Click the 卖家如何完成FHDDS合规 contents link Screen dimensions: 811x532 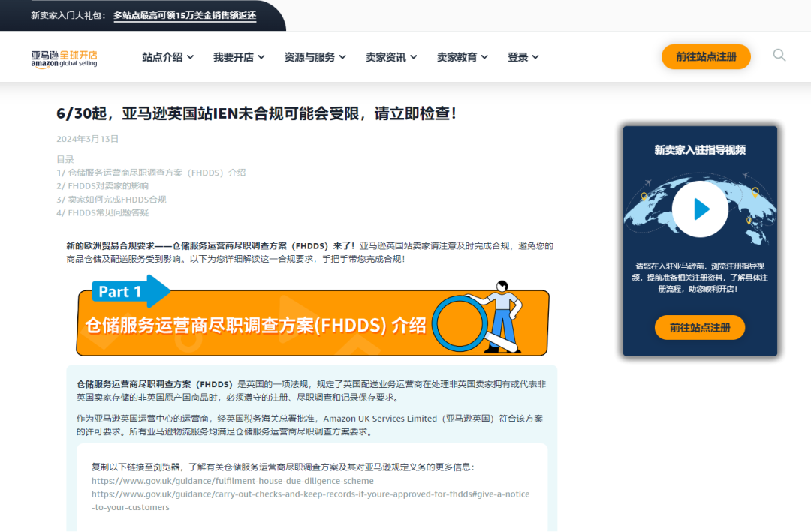110,199
